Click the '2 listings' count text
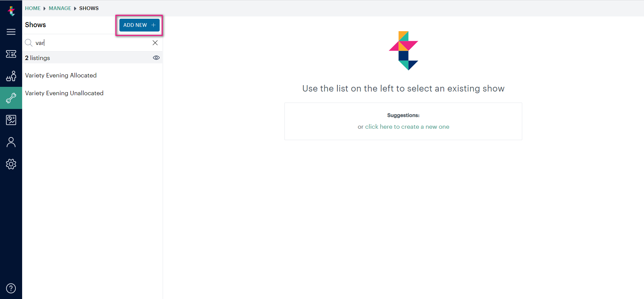Image resolution: width=644 pixels, height=299 pixels. point(37,58)
